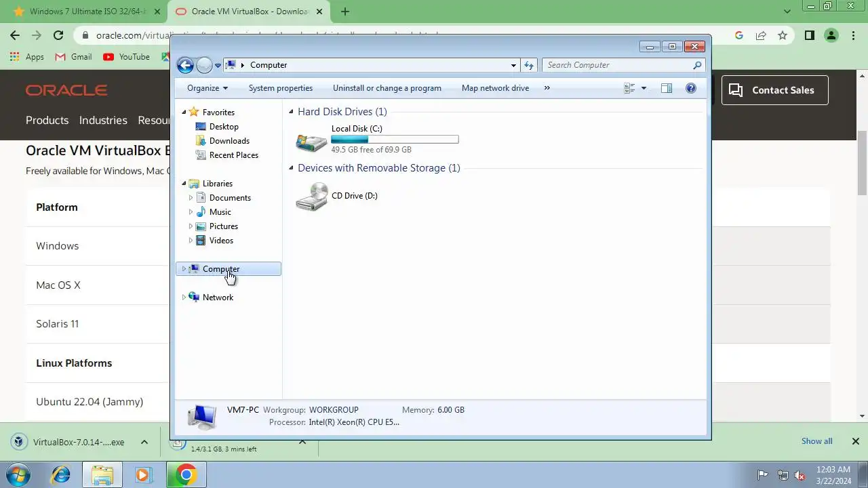The width and height of the screenshot is (868, 488).
Task: Collapse the Libraries tree node
Action: click(x=184, y=184)
